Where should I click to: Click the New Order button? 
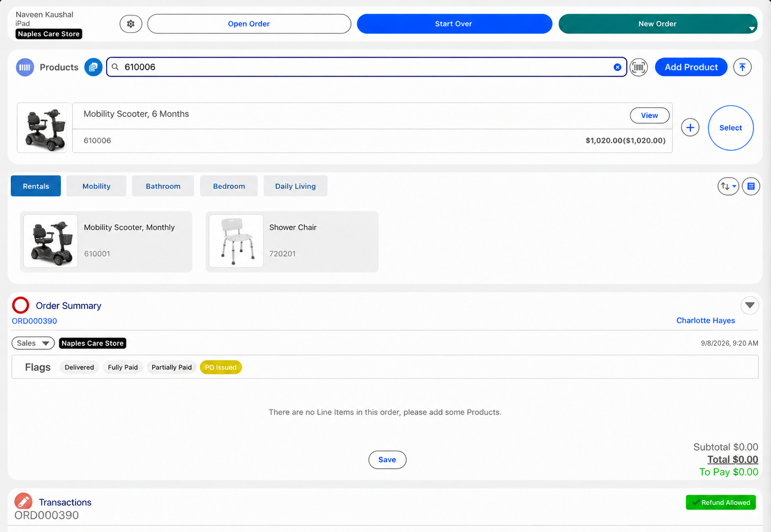tap(658, 23)
